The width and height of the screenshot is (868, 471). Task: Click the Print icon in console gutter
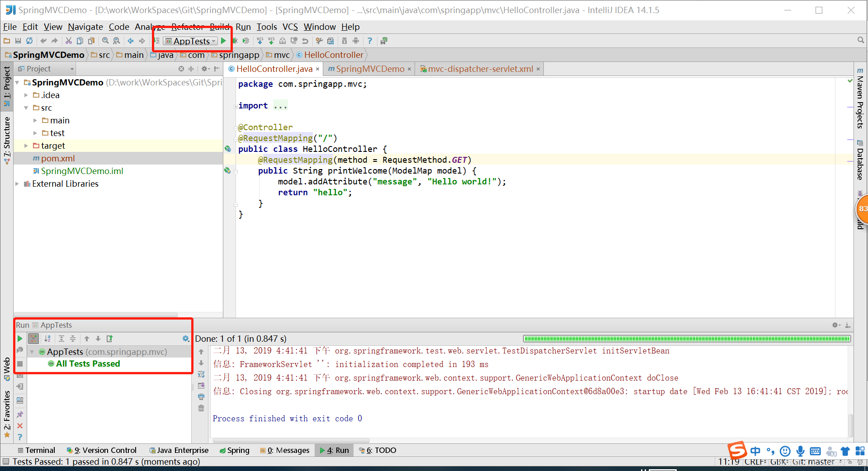point(201,397)
